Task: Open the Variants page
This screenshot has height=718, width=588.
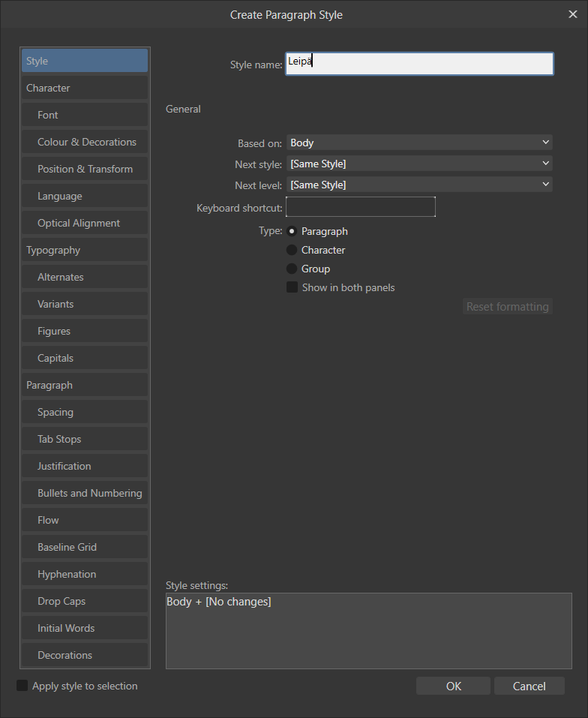Action: click(85, 304)
